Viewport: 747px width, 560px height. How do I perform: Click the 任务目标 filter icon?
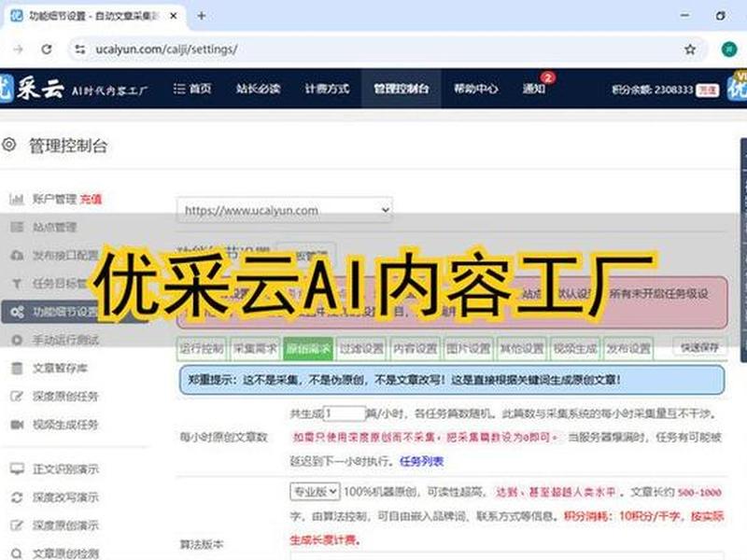[x=17, y=285]
